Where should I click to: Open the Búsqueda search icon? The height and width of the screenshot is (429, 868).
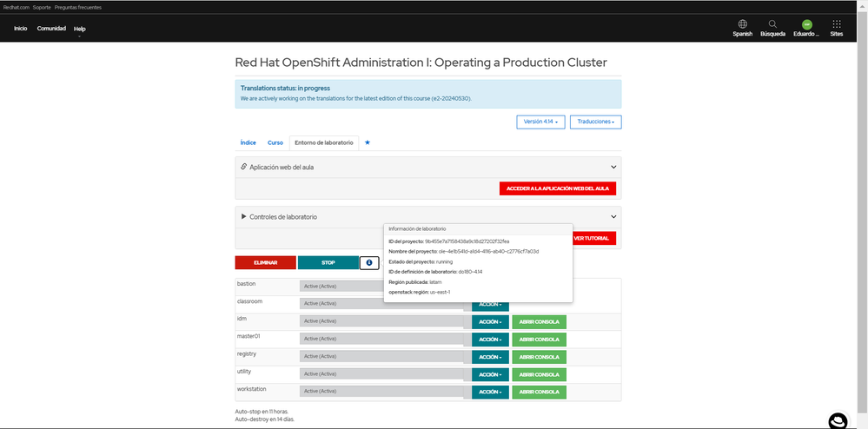pos(772,25)
